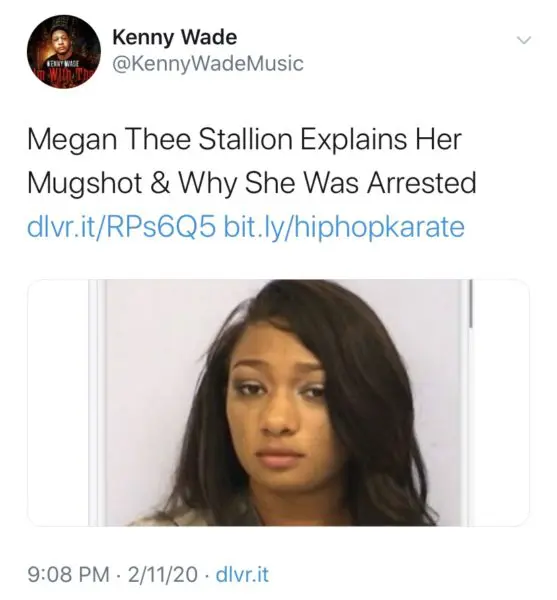This screenshot has width=557, height=600.
Task: Click the blank right margin of the image card
Action: (501, 403)
